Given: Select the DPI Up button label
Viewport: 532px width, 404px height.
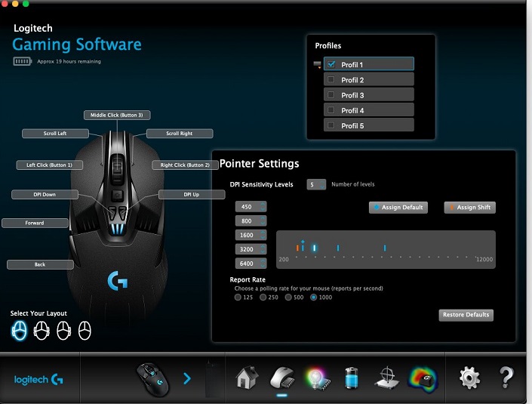Looking at the screenshot, I should point(192,195).
